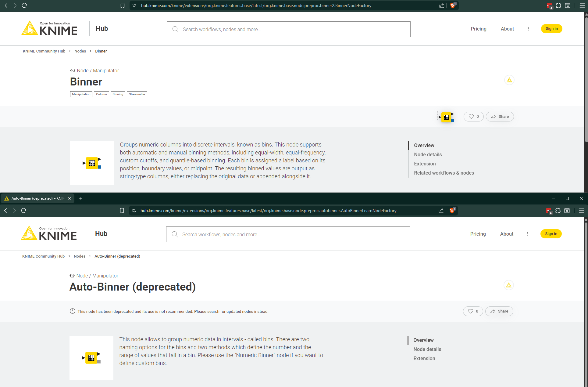Image resolution: width=588 pixels, height=387 pixels.
Task: Jump to Node details section for Binner
Action: 428,154
